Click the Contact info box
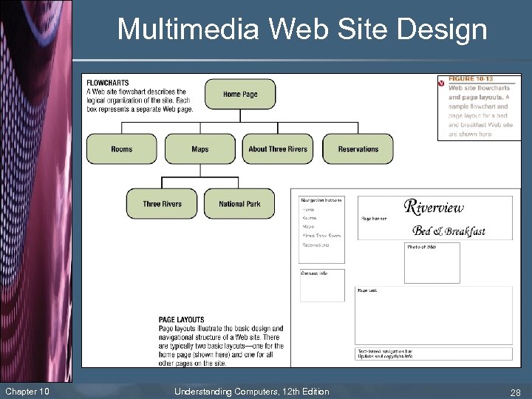The image size is (532, 399). [322, 285]
